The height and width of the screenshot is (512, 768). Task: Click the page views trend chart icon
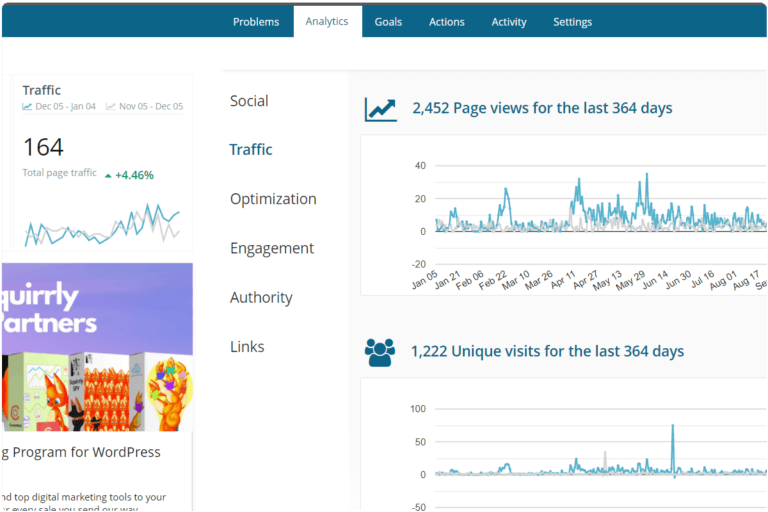pyautogui.click(x=380, y=108)
